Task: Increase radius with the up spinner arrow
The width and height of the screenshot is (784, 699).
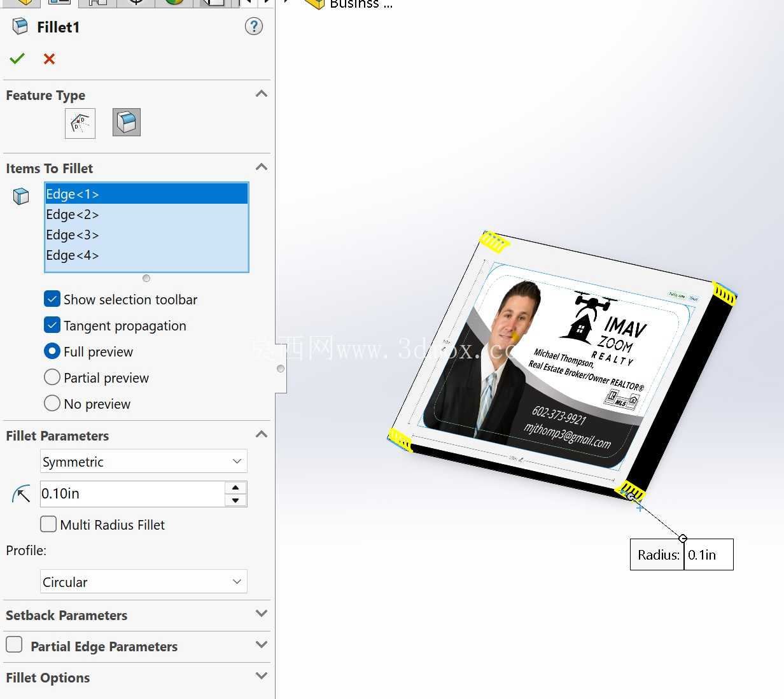Action: pyautogui.click(x=235, y=488)
